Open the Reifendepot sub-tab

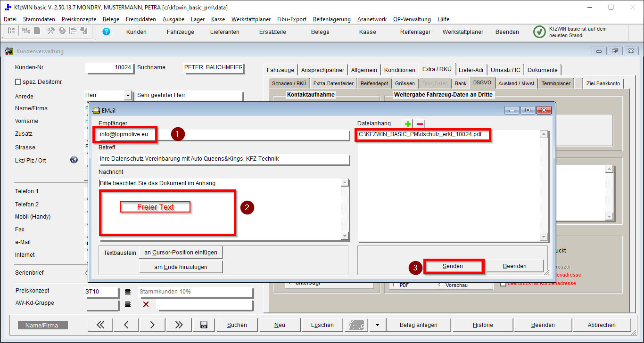[x=374, y=83]
